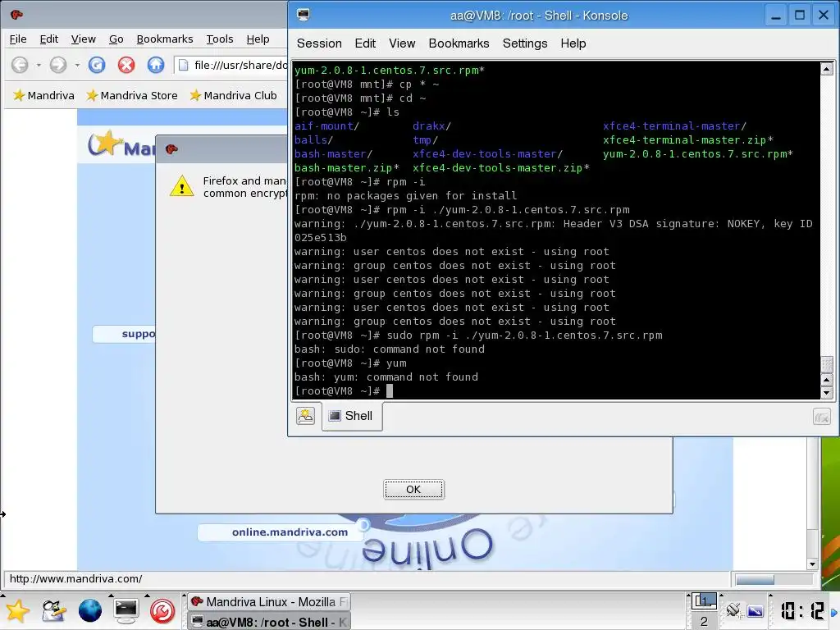The image size is (840, 630).
Task: Click the Konsole window title text
Action: (539, 16)
